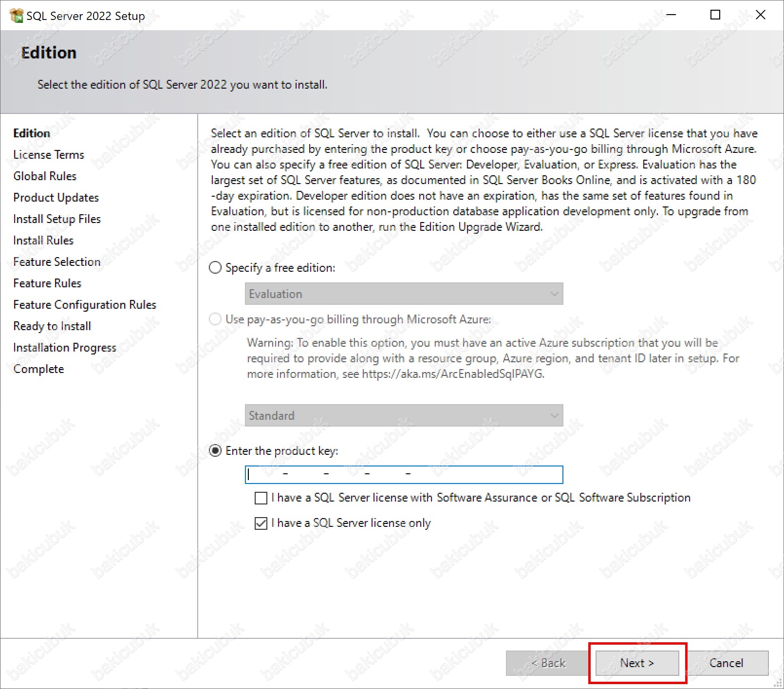Click the Complete step text

point(38,369)
